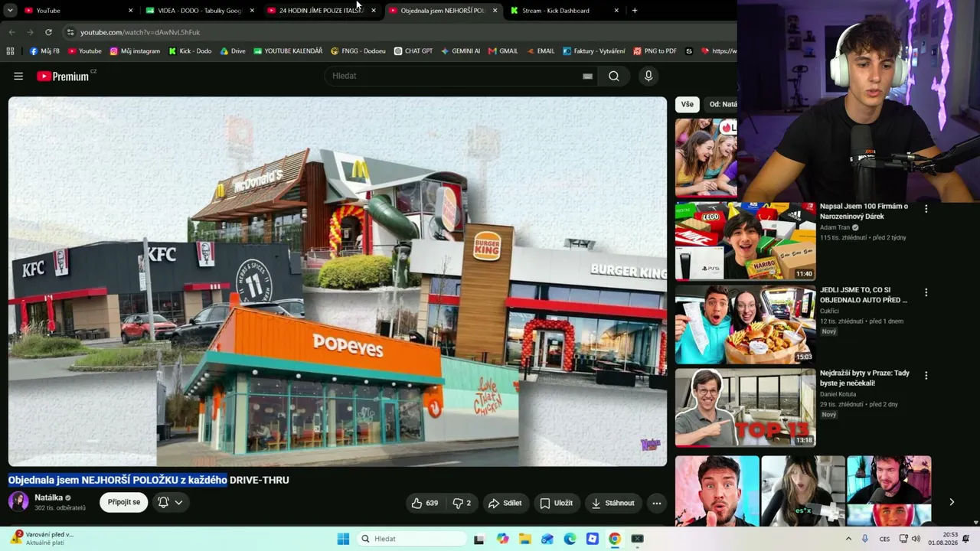Open the Adam Tran channel link

point(835,227)
